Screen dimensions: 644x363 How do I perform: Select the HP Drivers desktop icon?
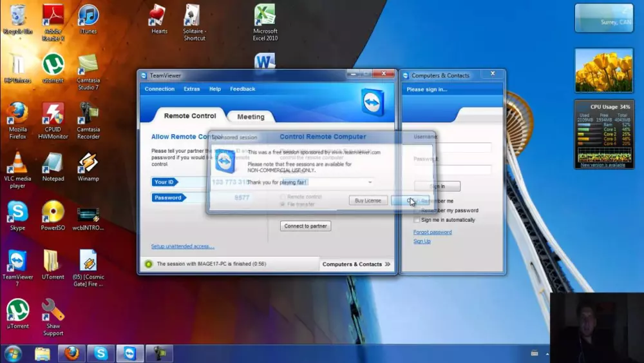point(17,68)
